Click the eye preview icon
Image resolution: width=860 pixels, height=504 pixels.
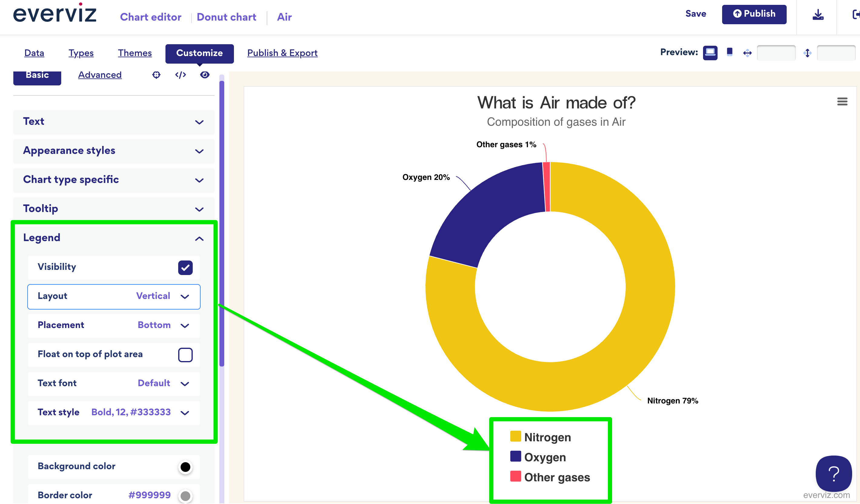205,75
